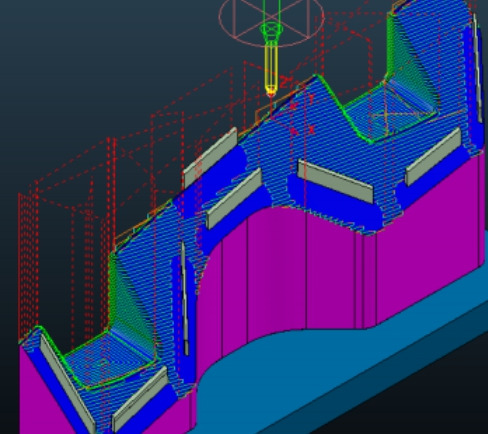Select the red Z axis label
Viewport: 488px width, 434px height.
point(285,82)
